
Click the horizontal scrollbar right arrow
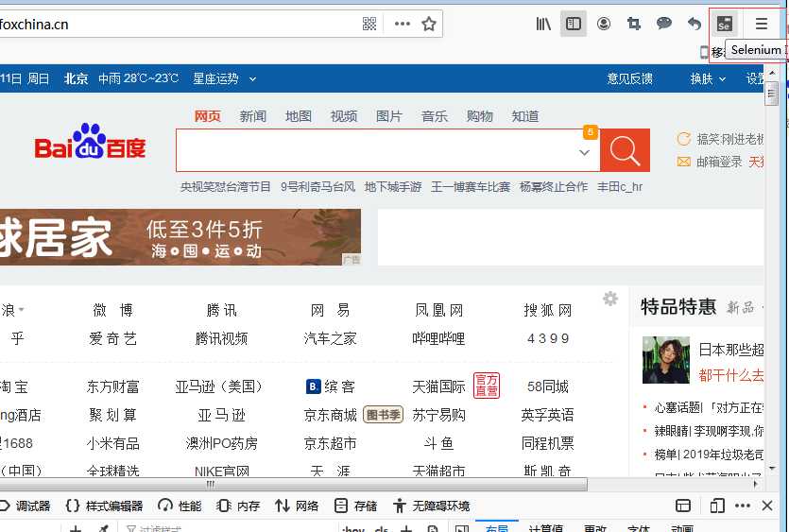pyautogui.click(x=755, y=484)
